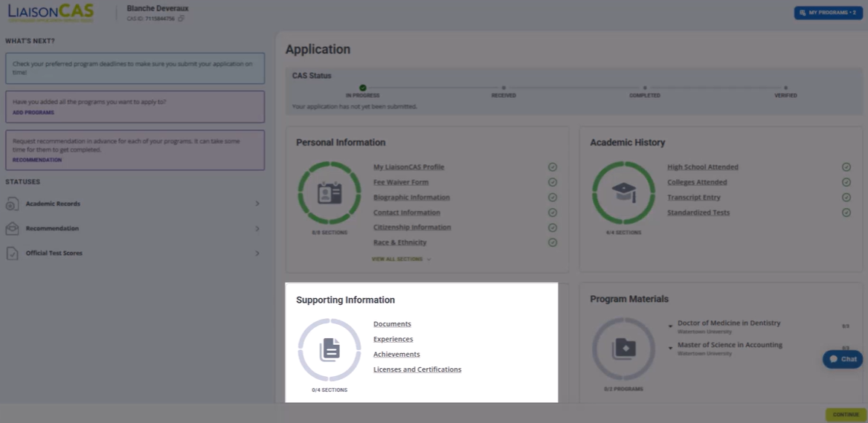Click the Personal Information ID badge icon
The height and width of the screenshot is (423, 868).
329,193
